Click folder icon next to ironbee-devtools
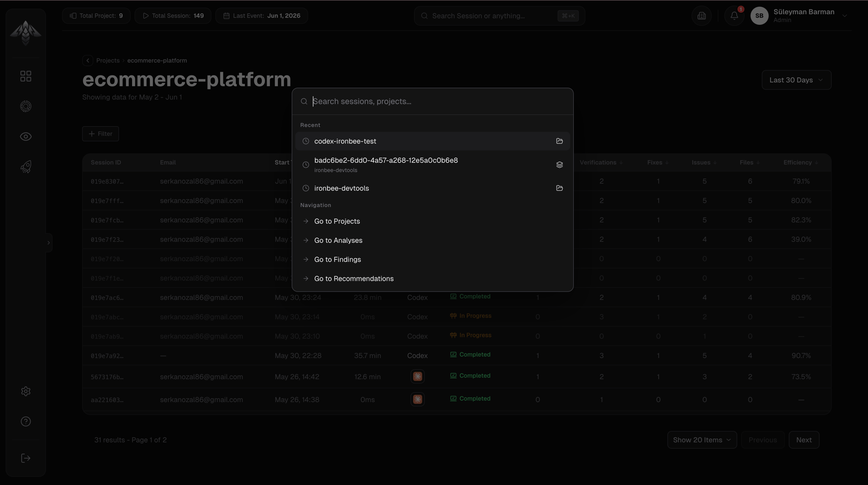Screen dimensions: 868x485 559,188
